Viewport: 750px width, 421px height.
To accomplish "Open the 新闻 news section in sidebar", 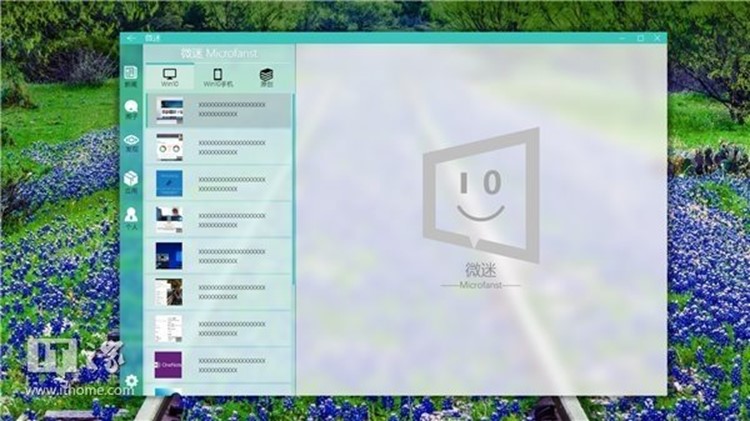I will tap(131, 76).
